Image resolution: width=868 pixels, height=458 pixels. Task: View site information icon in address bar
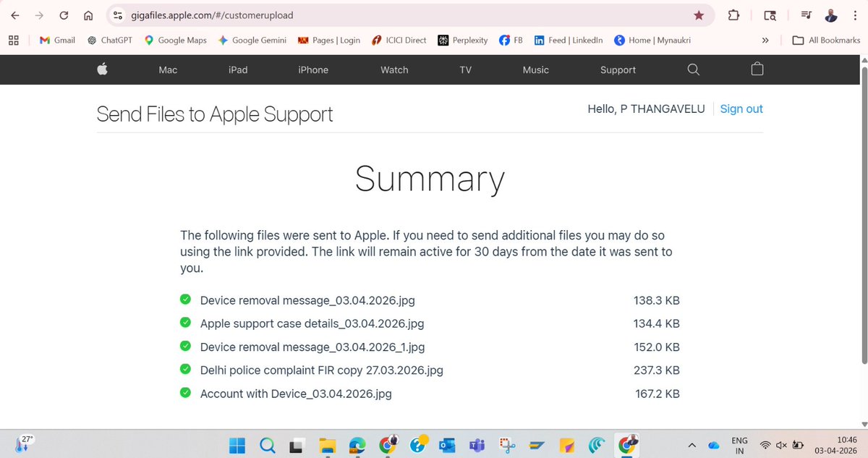tap(118, 15)
